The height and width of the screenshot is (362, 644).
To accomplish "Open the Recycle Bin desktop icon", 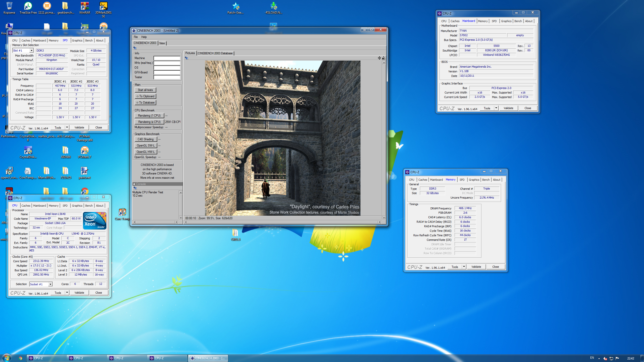I will pos(9,8).
